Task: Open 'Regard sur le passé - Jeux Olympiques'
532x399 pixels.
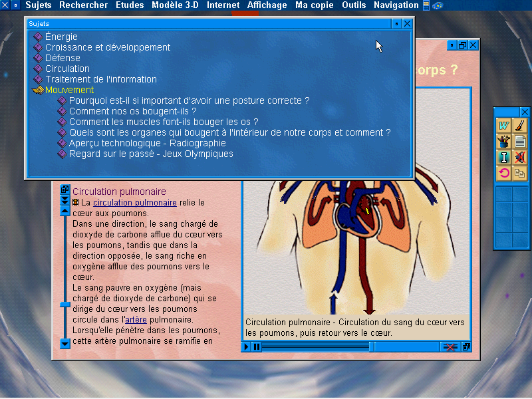Action: click(x=151, y=154)
